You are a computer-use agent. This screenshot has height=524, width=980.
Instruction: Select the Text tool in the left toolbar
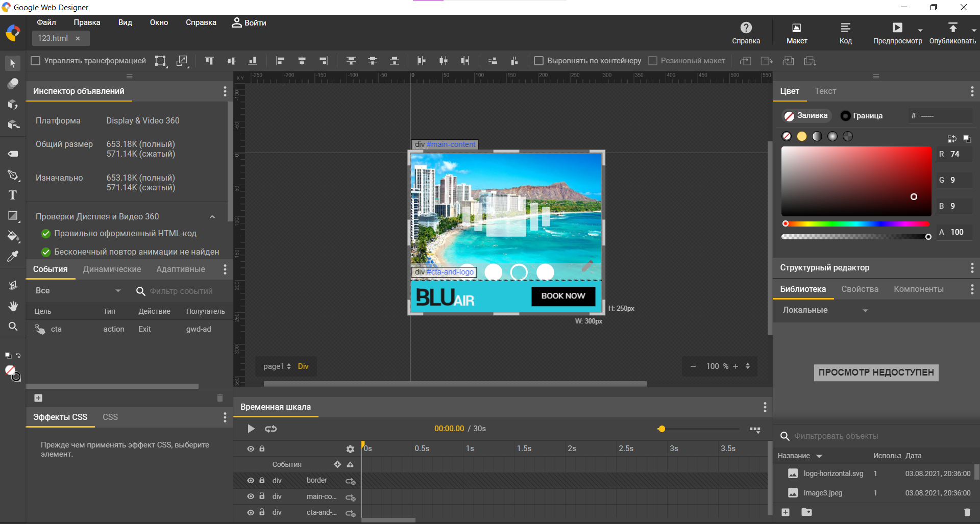(13, 195)
